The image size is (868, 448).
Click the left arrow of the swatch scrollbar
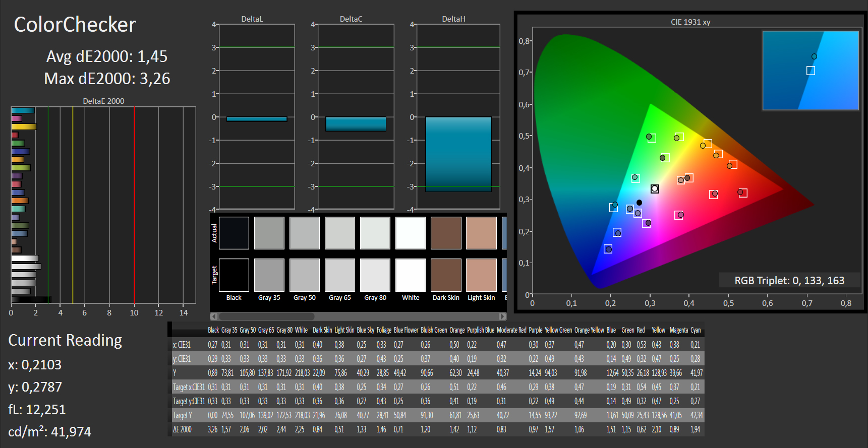(214, 316)
